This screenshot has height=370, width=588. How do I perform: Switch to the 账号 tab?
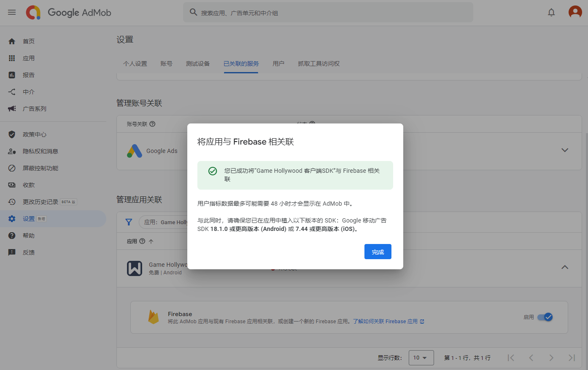(x=166, y=64)
